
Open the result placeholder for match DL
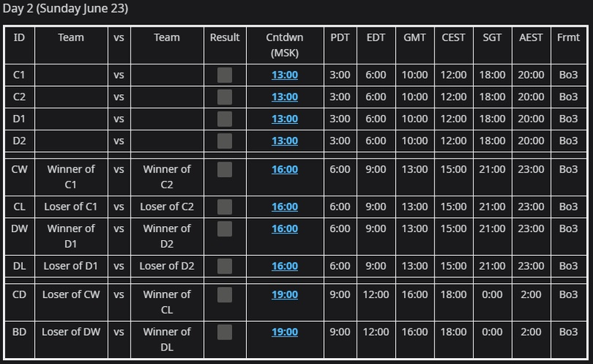coord(225,266)
